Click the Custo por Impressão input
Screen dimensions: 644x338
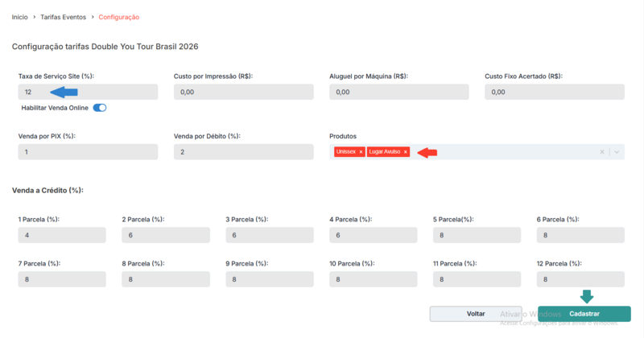(243, 92)
